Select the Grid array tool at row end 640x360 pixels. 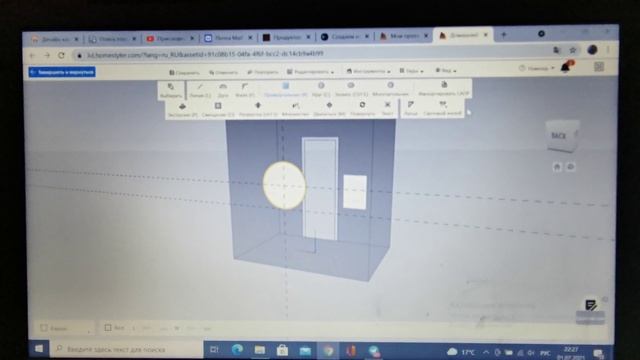[x=442, y=109]
